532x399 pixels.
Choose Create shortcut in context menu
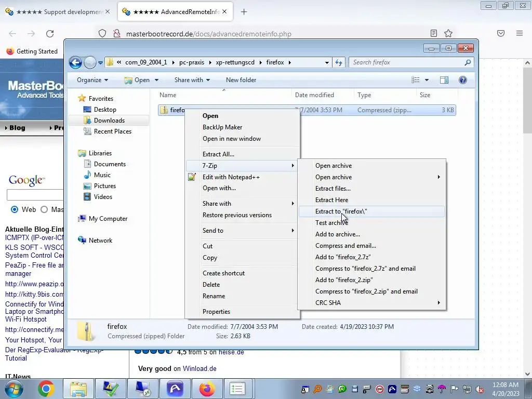tap(243, 273)
